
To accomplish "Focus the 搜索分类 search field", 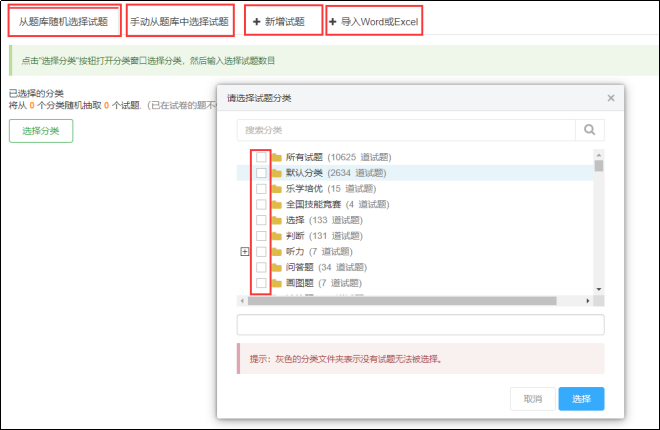I will pyautogui.click(x=406, y=130).
